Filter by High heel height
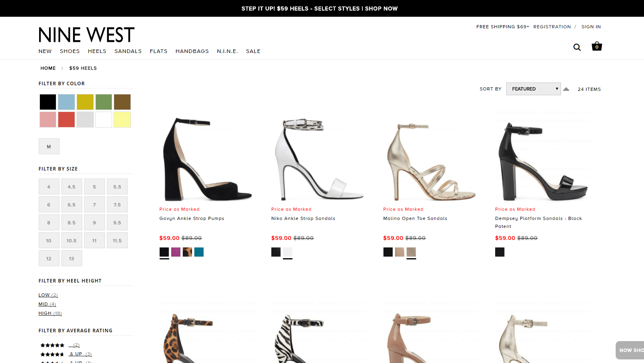 [50, 313]
